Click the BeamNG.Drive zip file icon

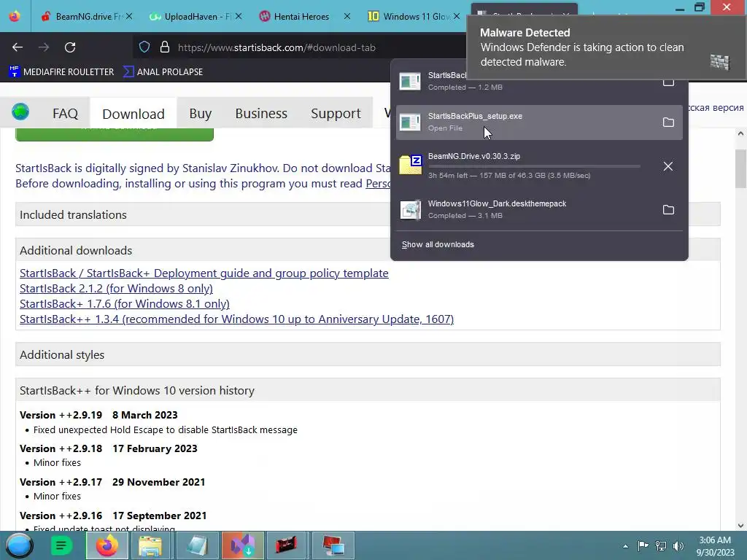click(410, 166)
